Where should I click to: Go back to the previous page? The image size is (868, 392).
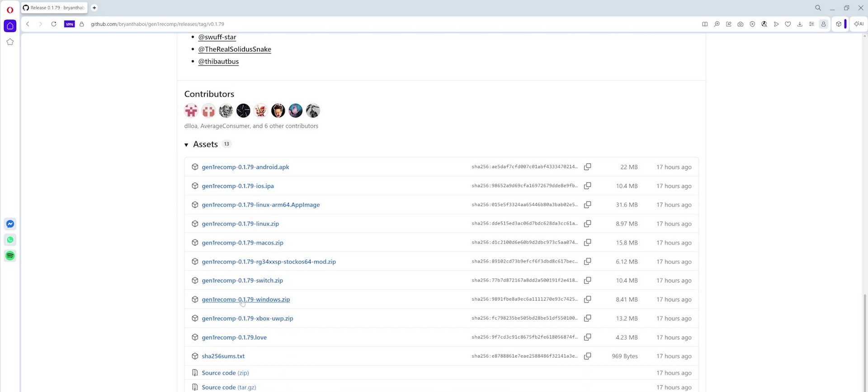click(x=28, y=24)
